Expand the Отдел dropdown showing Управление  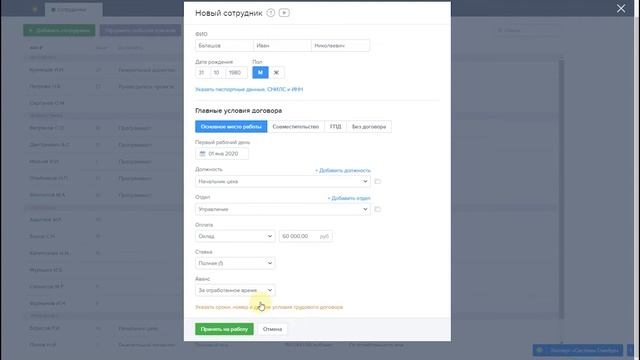click(283, 209)
